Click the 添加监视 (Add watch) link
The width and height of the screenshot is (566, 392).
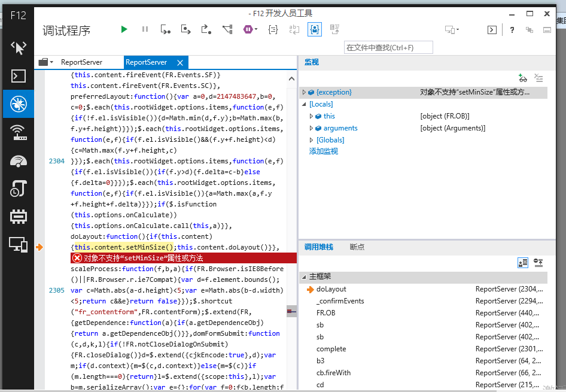323,151
